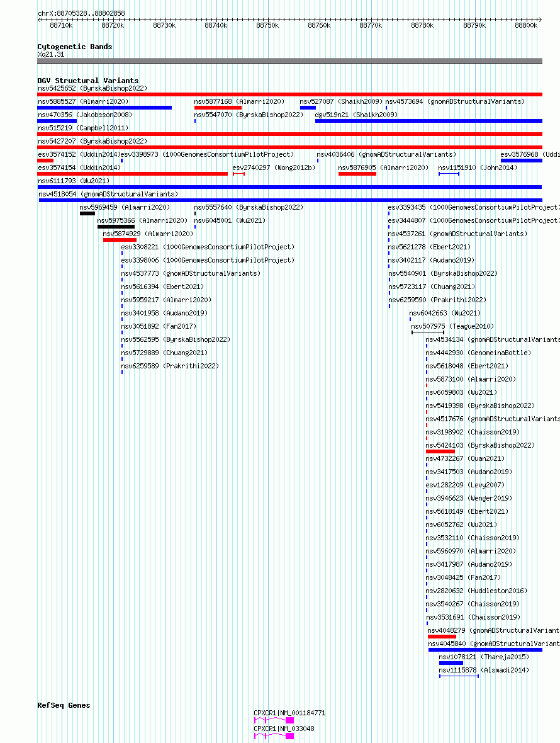This screenshot has height=743, width=560.
Task: Open nsv3051892 (Fan2017) variant
Action: (159, 327)
